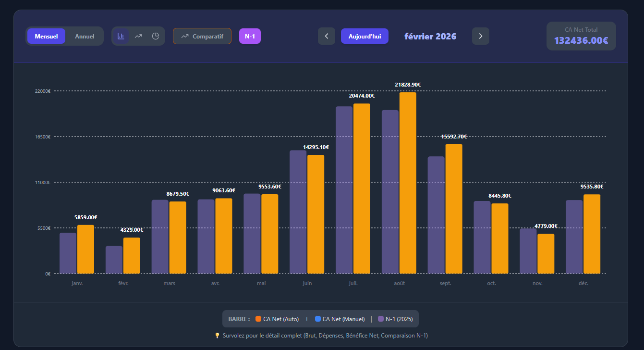This screenshot has height=350, width=644.
Task: Click the purple N-1 juin bar
Action: (298, 212)
